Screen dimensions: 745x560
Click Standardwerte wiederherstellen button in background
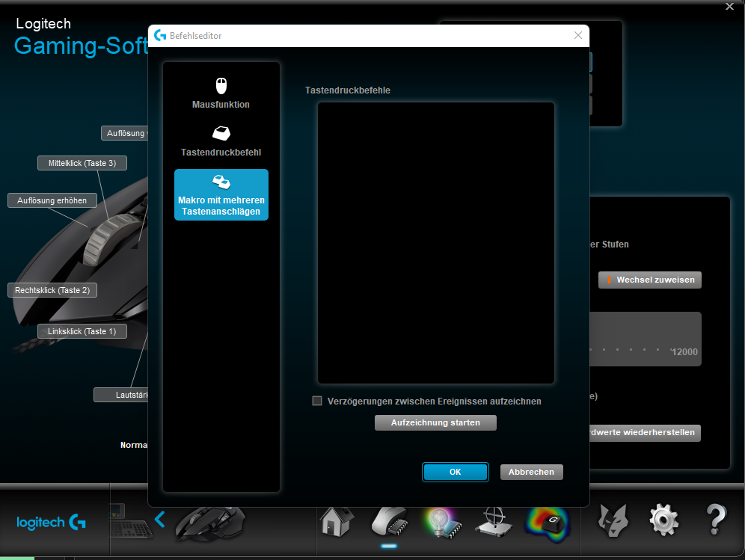point(645,433)
